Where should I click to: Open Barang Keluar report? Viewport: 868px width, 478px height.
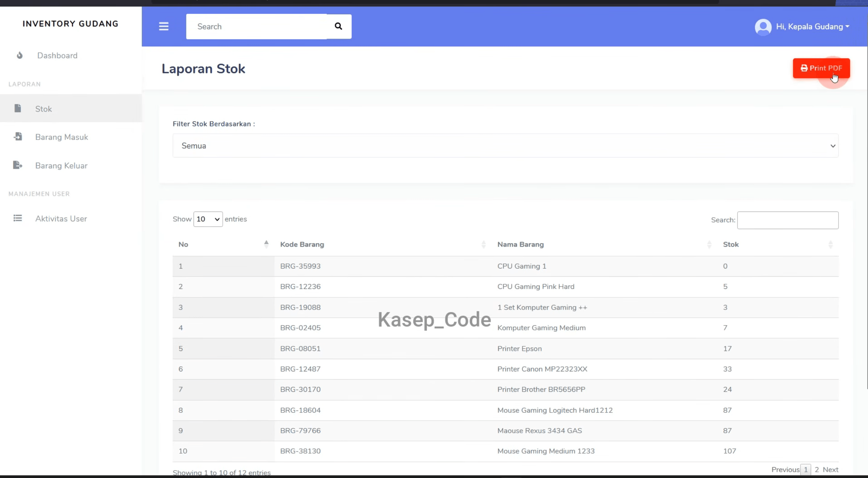point(71,166)
